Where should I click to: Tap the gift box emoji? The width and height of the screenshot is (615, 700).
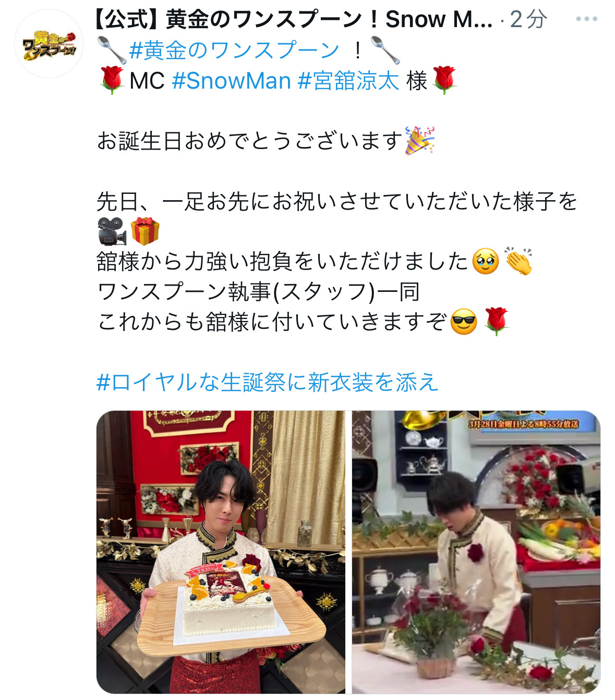(x=144, y=231)
